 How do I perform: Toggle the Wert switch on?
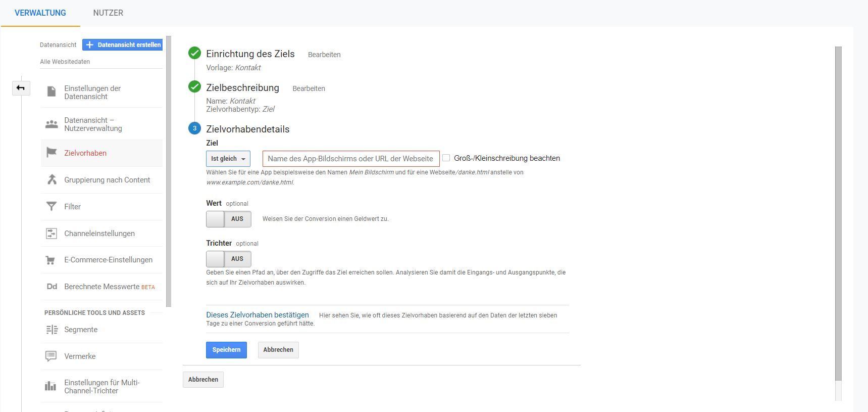pyautogui.click(x=229, y=219)
